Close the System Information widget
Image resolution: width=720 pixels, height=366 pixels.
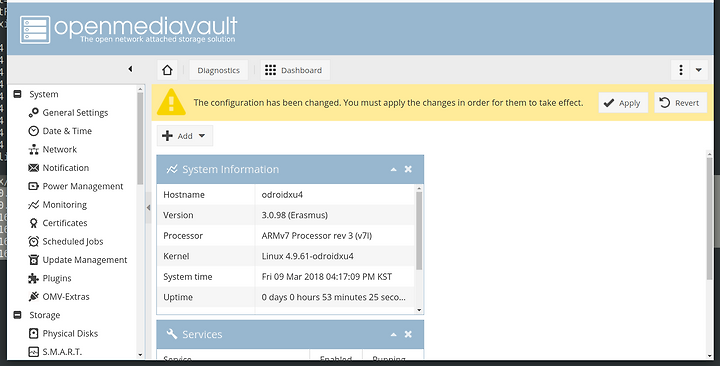coord(408,169)
